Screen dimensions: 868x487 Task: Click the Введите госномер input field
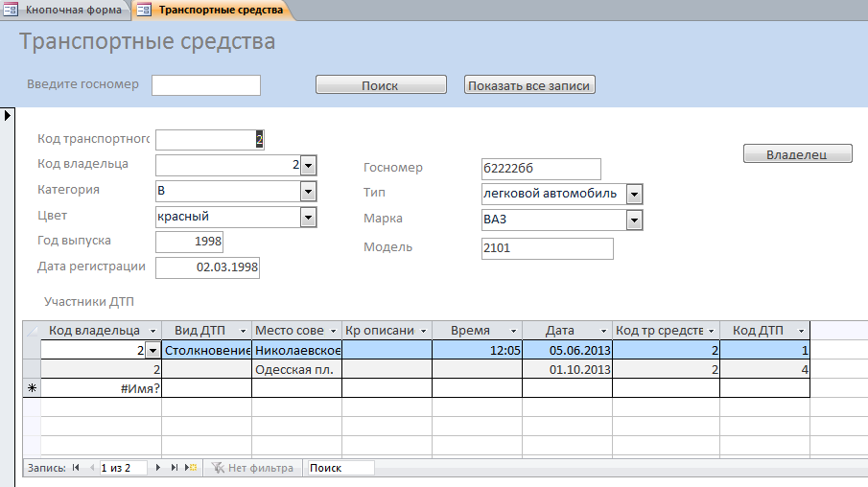(206, 85)
